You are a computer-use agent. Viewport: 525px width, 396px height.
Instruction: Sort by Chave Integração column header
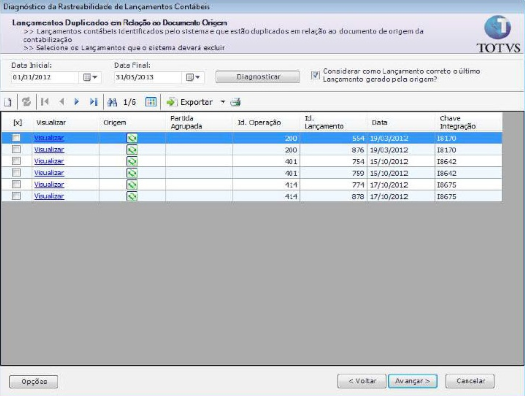pos(468,123)
